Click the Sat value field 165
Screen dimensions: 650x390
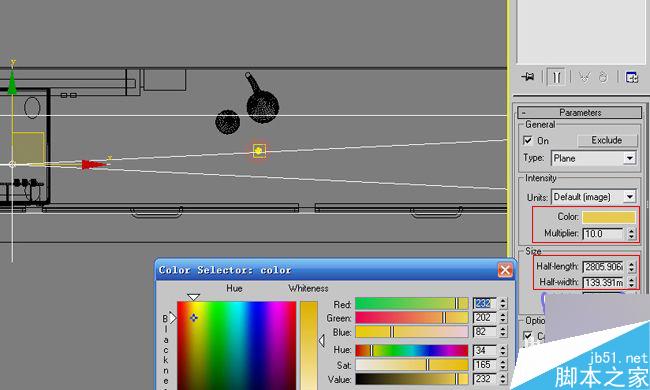[x=485, y=365]
